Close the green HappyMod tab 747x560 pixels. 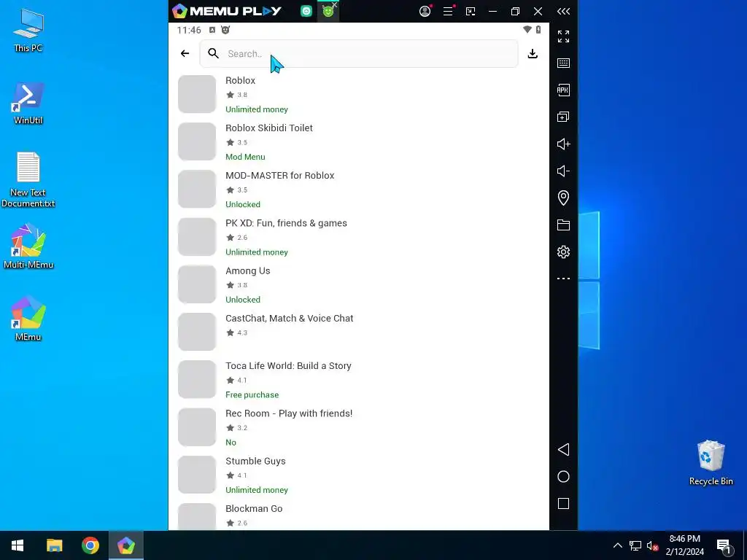335,4
